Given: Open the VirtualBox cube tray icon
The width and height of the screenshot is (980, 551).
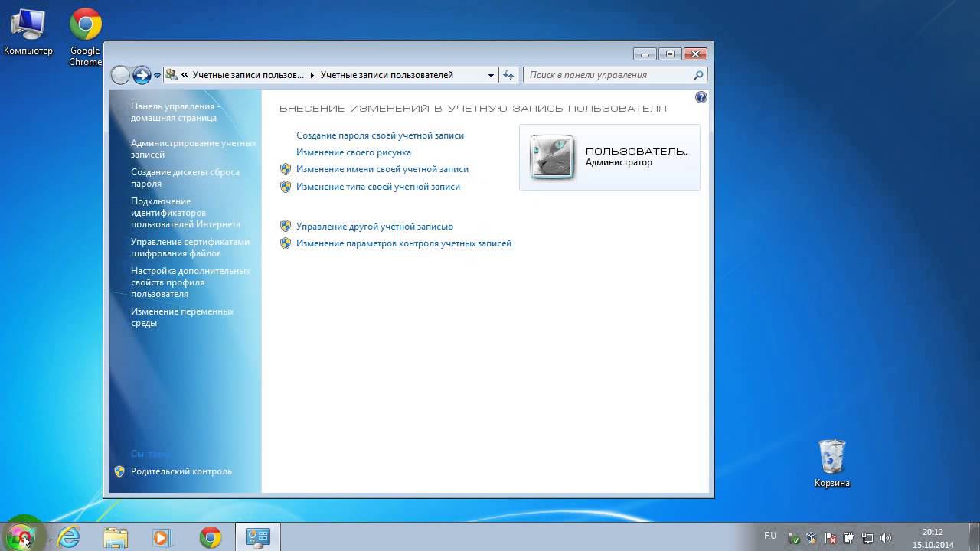Looking at the screenshot, I should 812,538.
